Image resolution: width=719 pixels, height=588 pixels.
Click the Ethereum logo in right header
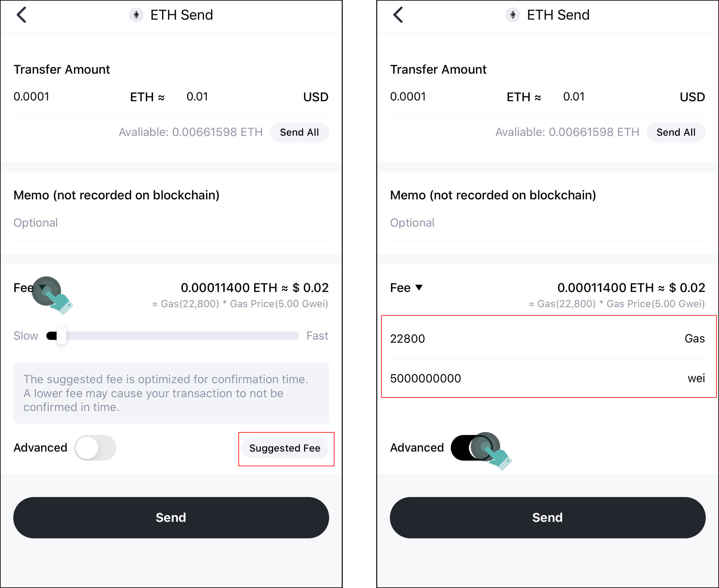[513, 15]
